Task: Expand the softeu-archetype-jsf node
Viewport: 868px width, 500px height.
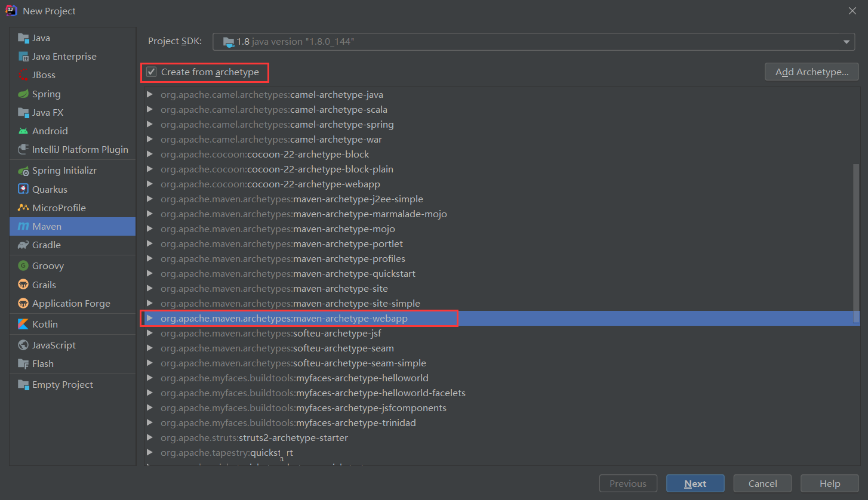Action: click(x=150, y=333)
